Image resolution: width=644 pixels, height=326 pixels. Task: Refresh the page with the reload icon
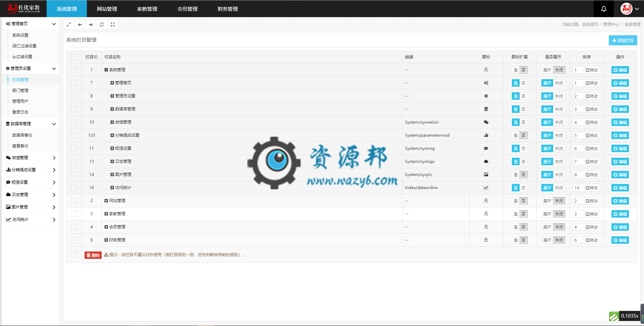point(102,25)
